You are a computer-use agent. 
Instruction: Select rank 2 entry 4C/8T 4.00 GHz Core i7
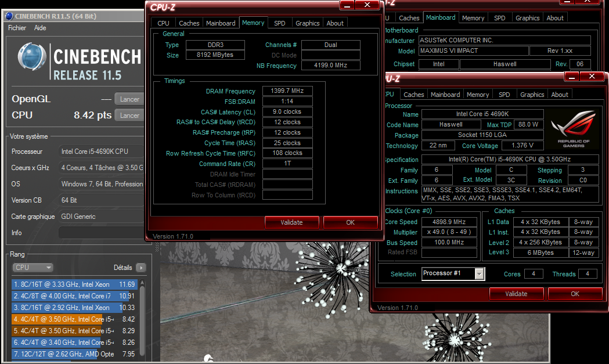(74, 296)
